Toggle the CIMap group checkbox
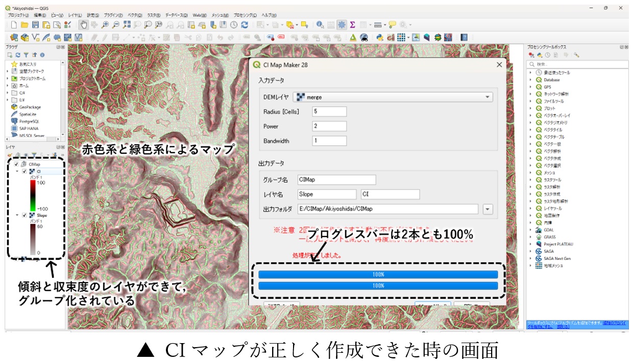The width and height of the screenshot is (633, 364). (x=16, y=164)
